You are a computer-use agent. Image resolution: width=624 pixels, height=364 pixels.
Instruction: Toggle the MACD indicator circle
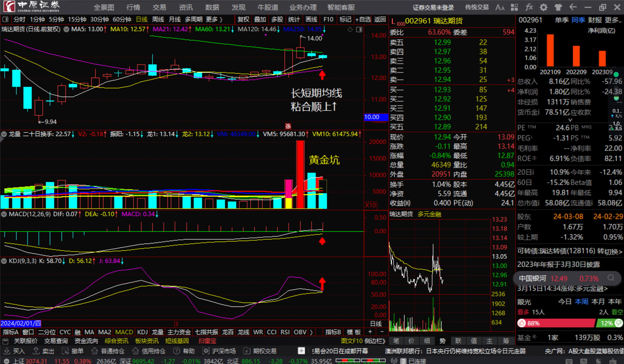[4, 214]
